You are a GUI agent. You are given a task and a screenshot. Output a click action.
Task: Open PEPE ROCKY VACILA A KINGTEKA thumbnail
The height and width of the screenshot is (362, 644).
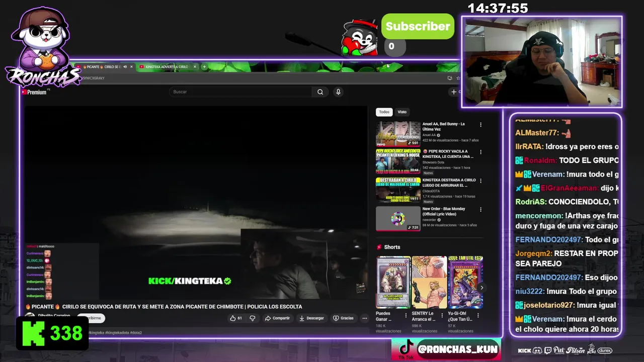tap(398, 161)
